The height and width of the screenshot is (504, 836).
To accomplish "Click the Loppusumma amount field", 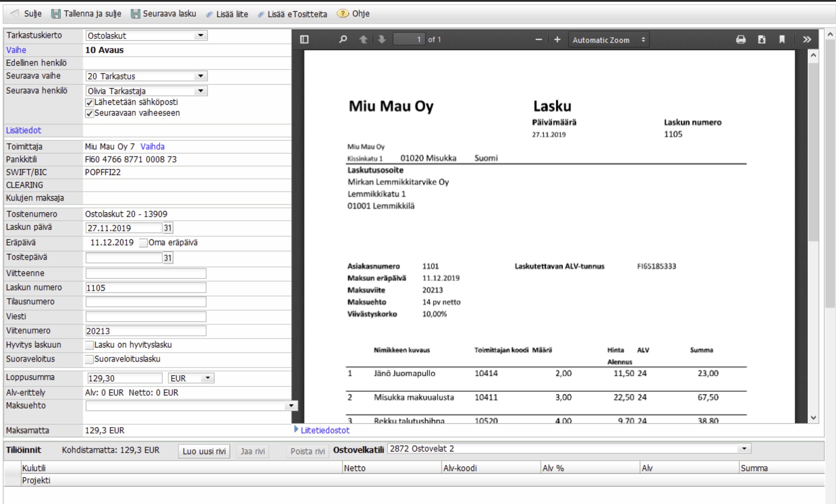I will pyautogui.click(x=125, y=378).
